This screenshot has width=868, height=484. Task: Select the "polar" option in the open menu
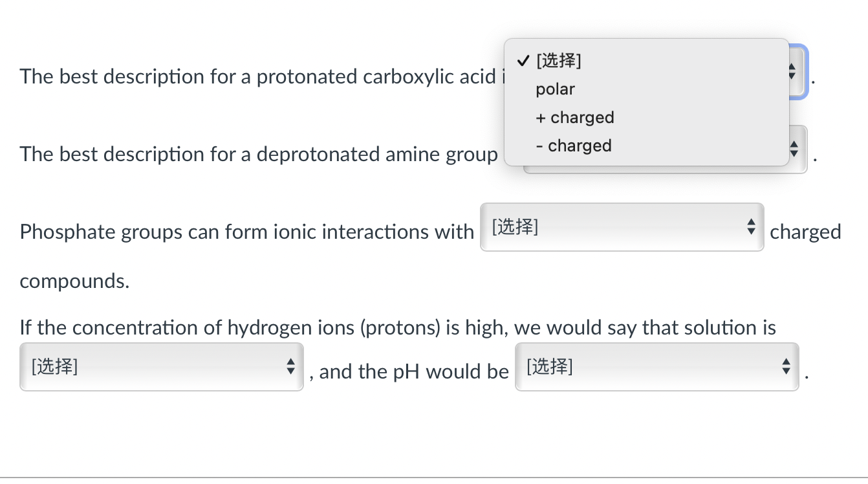coord(556,89)
